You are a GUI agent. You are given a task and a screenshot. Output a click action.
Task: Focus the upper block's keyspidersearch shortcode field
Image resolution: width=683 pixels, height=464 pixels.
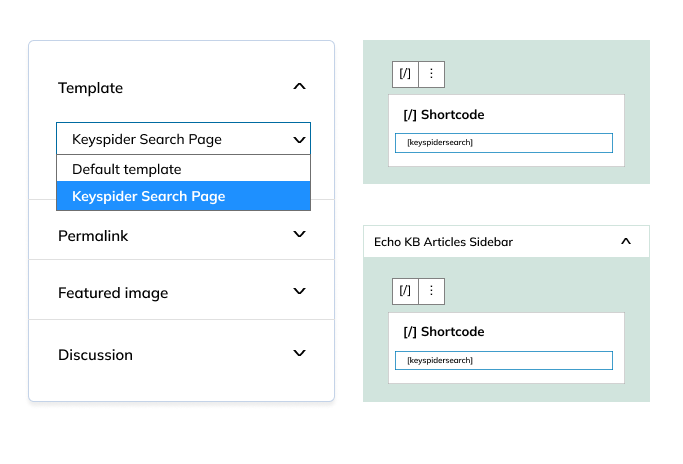click(x=503, y=143)
